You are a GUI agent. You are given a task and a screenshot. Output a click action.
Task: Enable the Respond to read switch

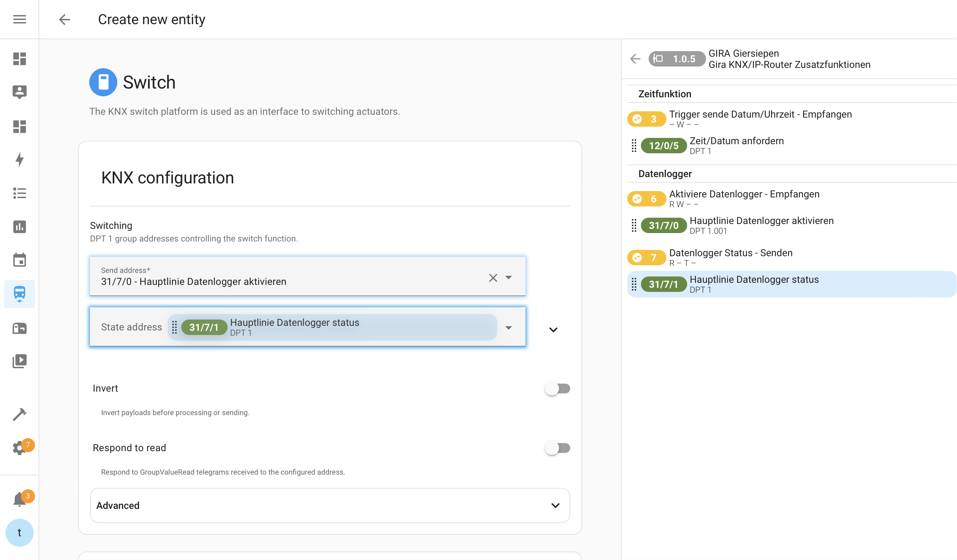pyautogui.click(x=557, y=448)
